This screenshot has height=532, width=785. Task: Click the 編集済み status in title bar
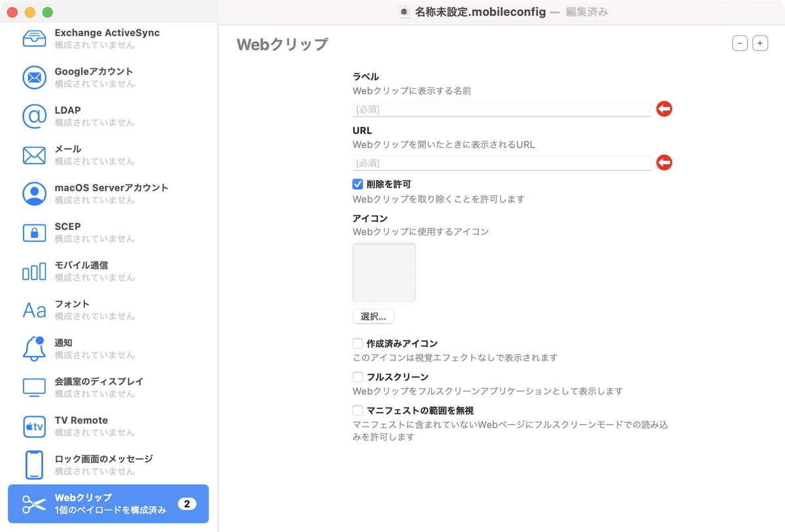587,12
